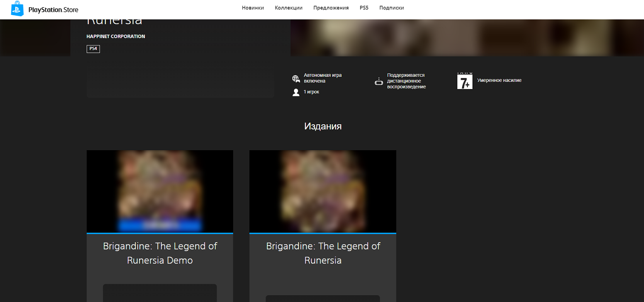Open the Подписки menu
Viewport: 644px width, 302px height.
(x=391, y=8)
